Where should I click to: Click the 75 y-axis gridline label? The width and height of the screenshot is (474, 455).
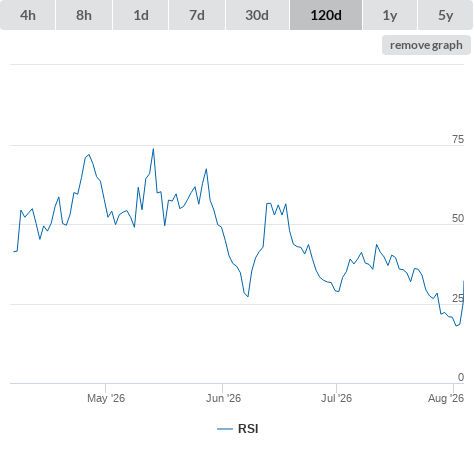pos(458,139)
